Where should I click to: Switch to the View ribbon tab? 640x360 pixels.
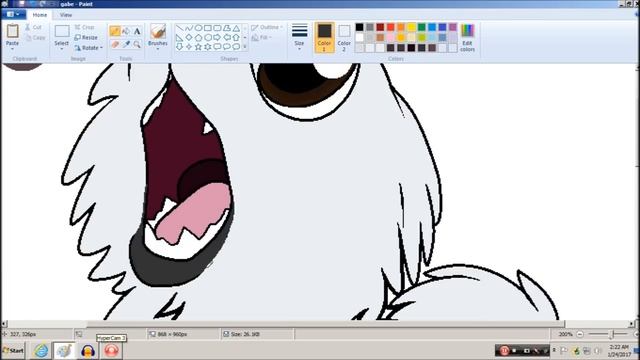pos(66,15)
